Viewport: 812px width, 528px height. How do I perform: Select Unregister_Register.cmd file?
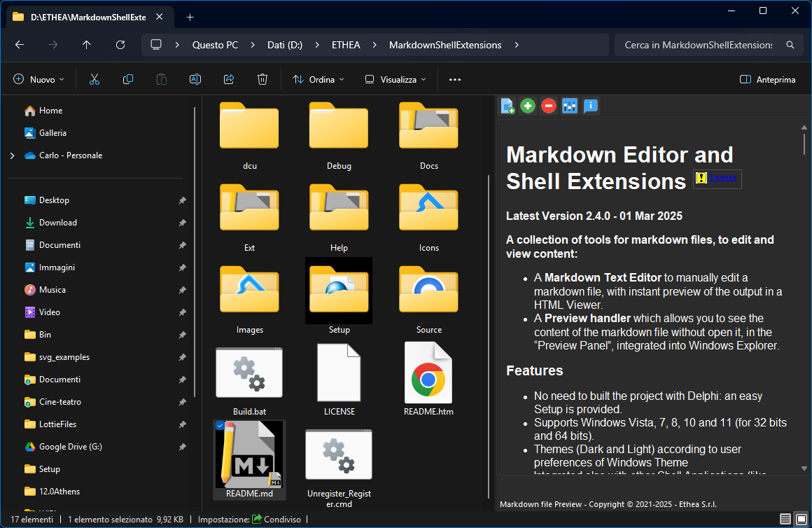(x=339, y=469)
